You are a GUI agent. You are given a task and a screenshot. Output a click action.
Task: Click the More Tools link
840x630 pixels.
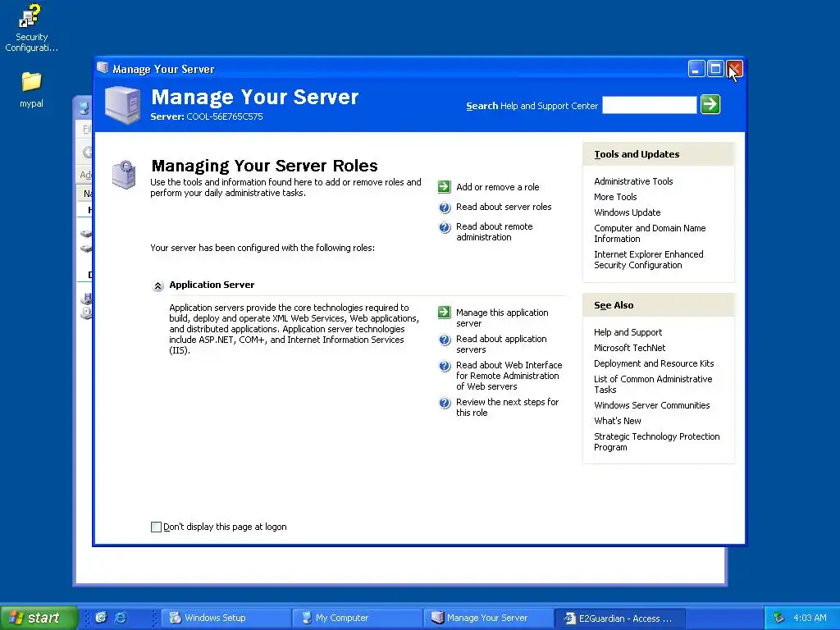coord(615,197)
